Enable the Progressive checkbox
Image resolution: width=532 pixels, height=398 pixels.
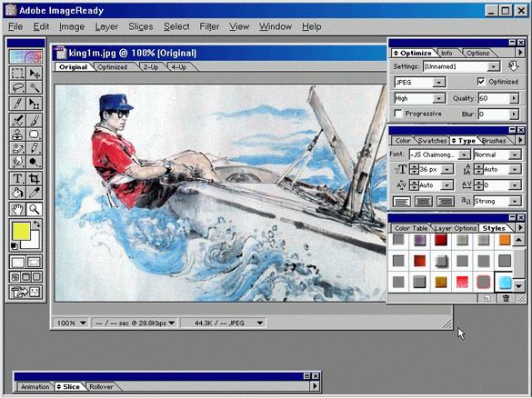click(398, 114)
